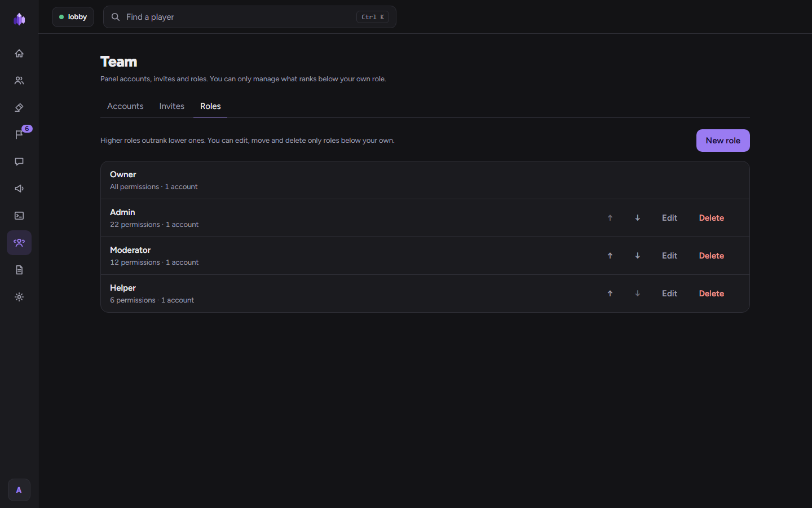Viewport: 812px width, 508px height.
Task: Click the New role button
Action: [723, 141]
